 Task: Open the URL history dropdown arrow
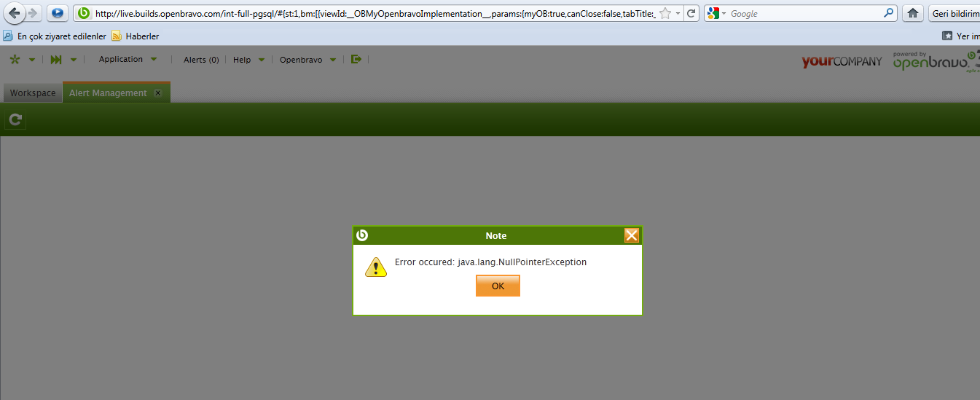click(678, 13)
